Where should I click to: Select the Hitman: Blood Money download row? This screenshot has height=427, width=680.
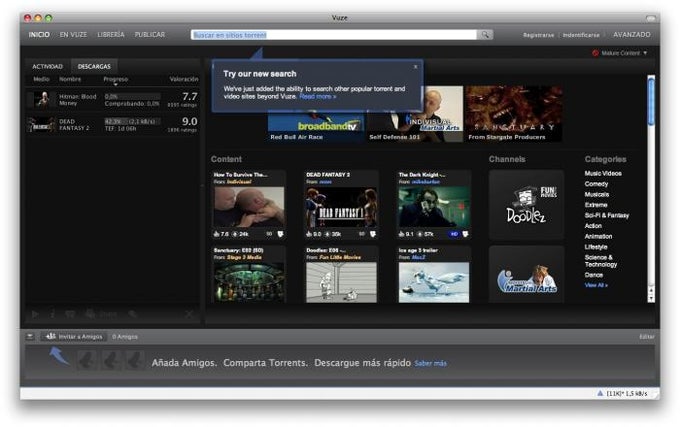pos(112,100)
